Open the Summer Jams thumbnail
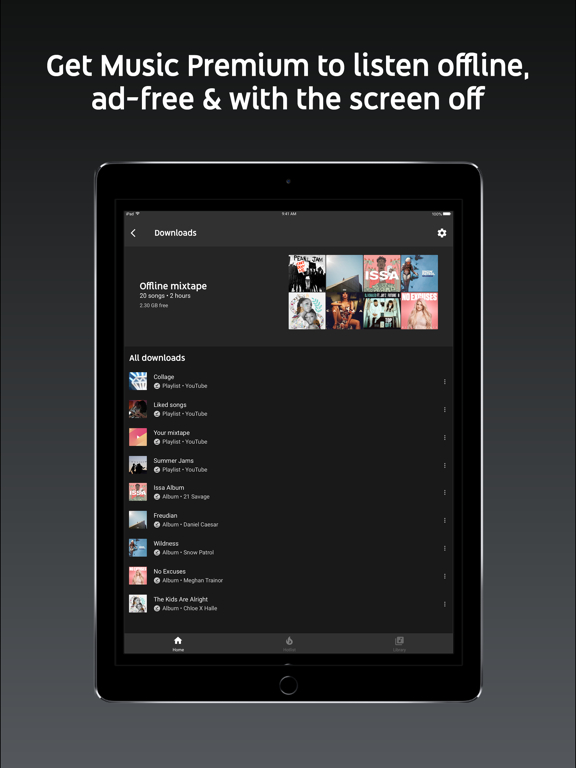The height and width of the screenshot is (768, 576). tap(138, 465)
